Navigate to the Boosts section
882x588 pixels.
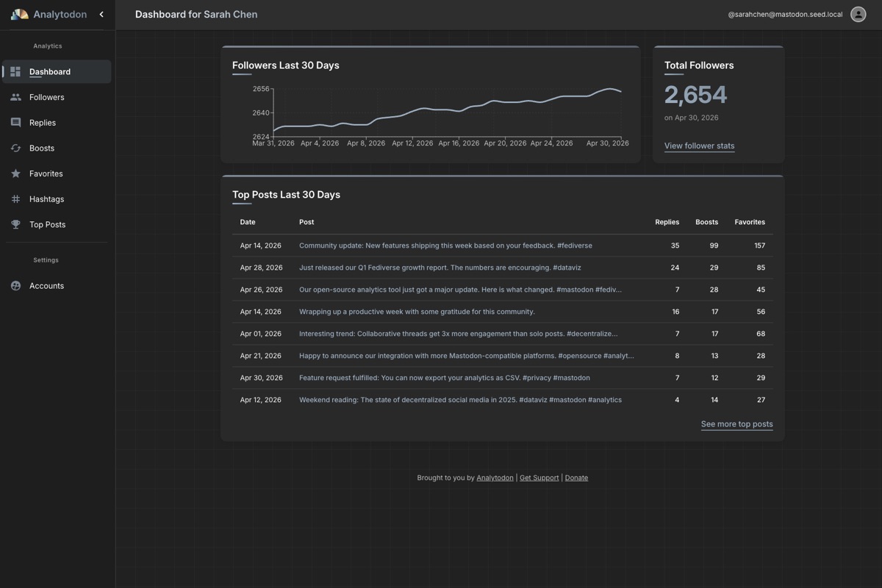point(57,148)
